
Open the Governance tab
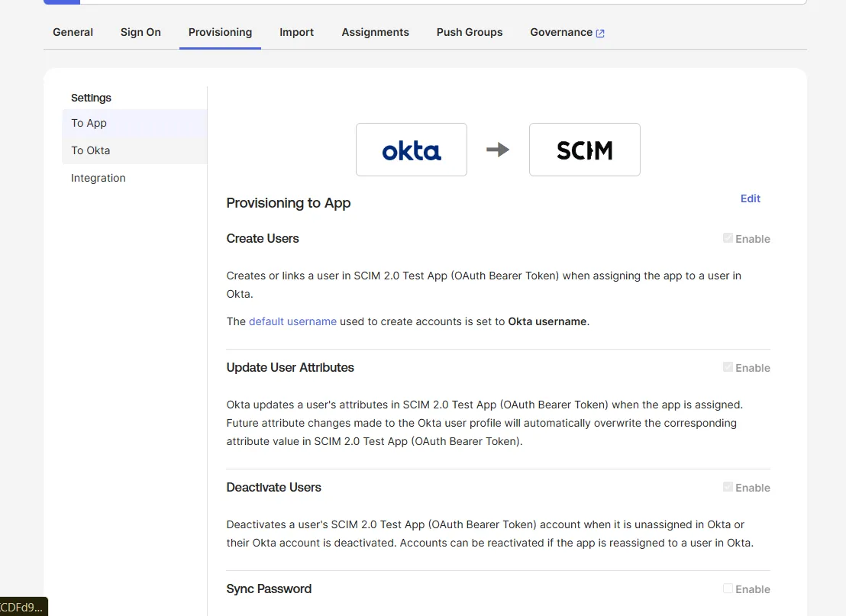[x=567, y=32]
